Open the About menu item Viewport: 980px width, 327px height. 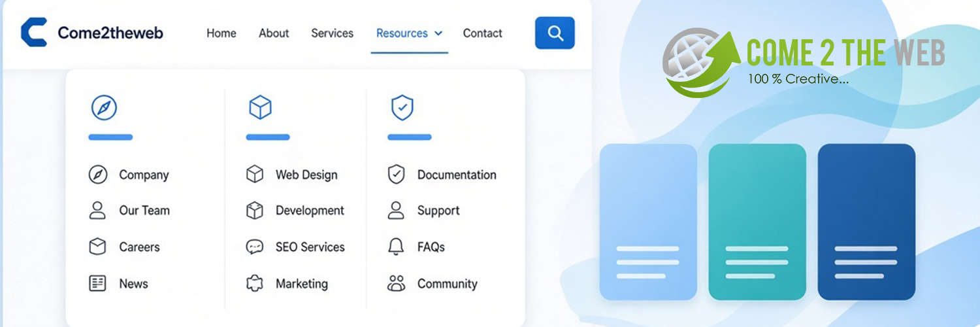point(274,33)
